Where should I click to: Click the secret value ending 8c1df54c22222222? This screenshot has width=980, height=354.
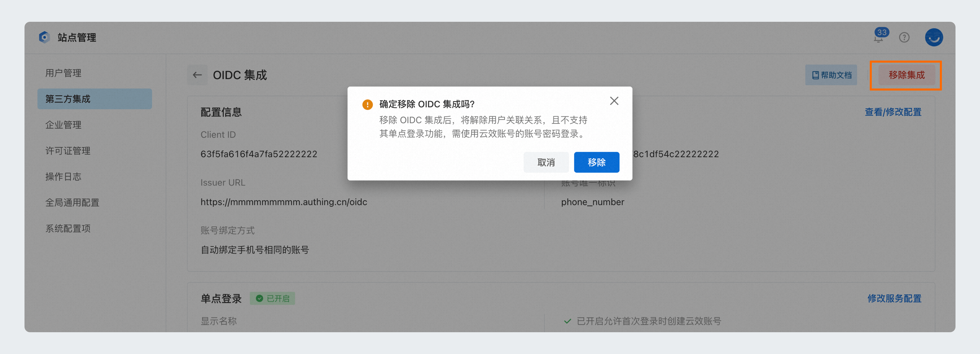(x=676, y=154)
